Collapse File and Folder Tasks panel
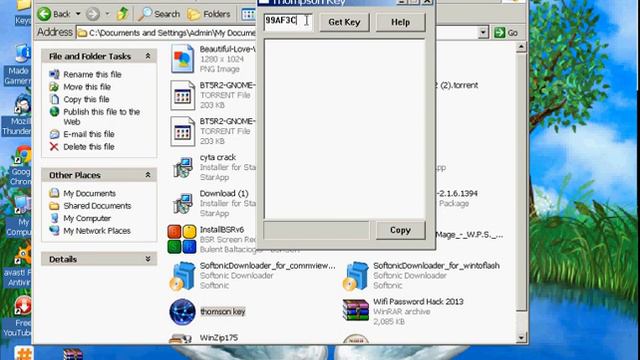 pyautogui.click(x=148, y=56)
